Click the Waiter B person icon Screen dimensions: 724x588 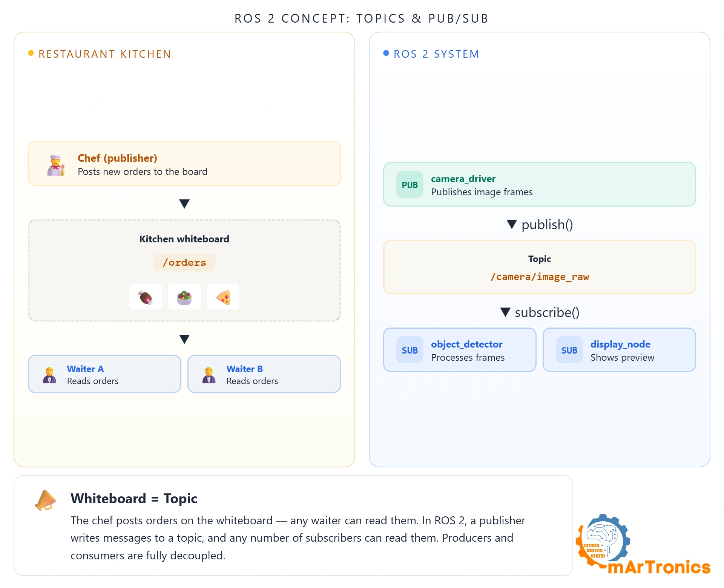(x=209, y=375)
